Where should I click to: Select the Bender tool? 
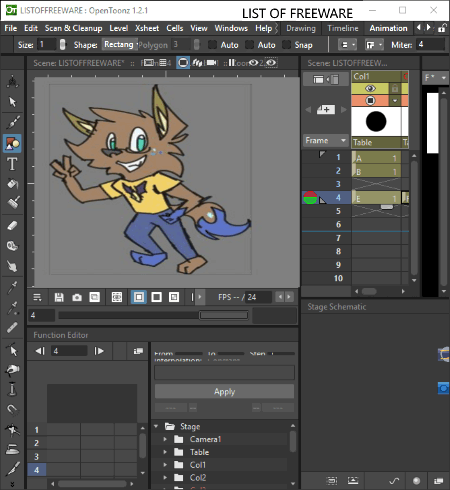click(12, 430)
